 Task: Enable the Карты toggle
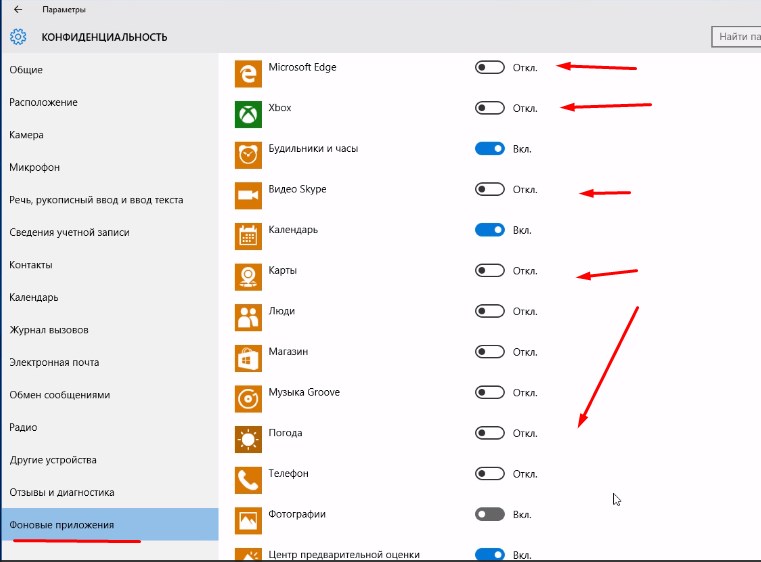click(x=490, y=270)
